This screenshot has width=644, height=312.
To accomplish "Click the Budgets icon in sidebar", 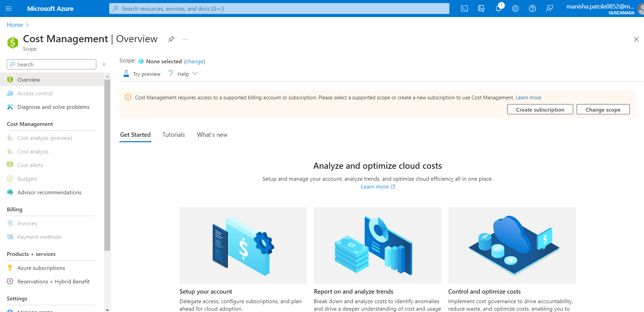I will tap(10, 179).
